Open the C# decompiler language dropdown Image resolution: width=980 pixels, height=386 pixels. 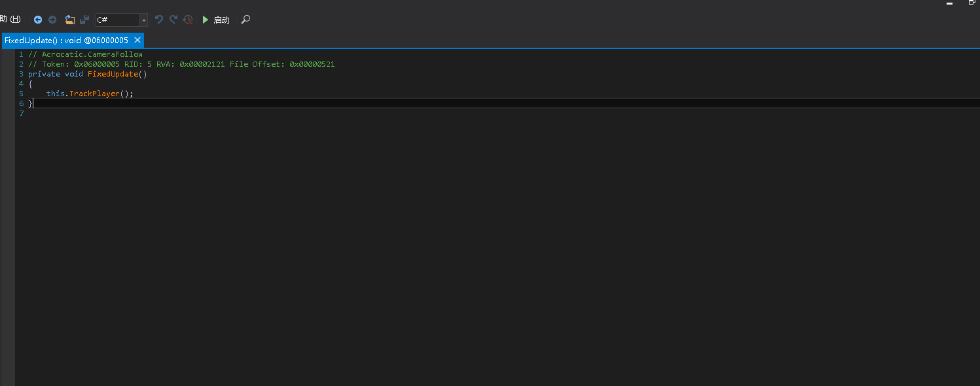(x=143, y=20)
